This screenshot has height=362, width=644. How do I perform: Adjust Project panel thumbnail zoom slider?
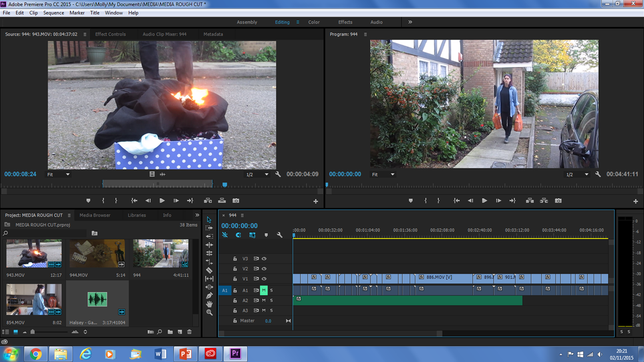point(33,332)
